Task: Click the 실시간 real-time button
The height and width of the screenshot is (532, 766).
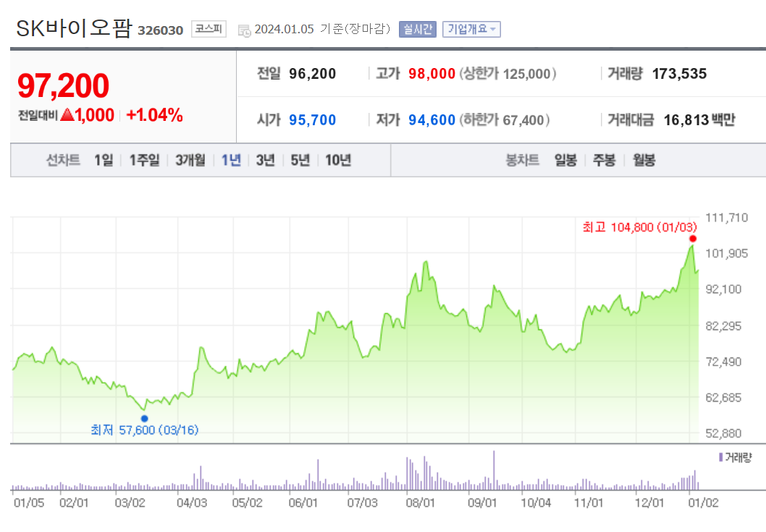Action: 417,29
